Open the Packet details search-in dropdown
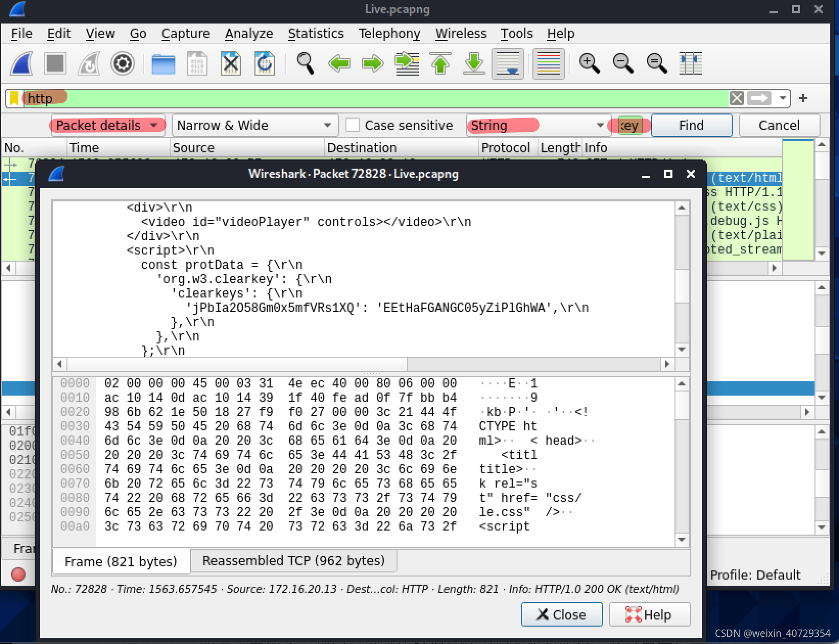The width and height of the screenshot is (839, 644). click(x=108, y=125)
